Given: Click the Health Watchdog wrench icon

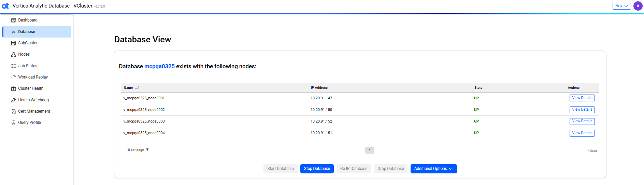Looking at the screenshot, I should [x=14, y=100].
